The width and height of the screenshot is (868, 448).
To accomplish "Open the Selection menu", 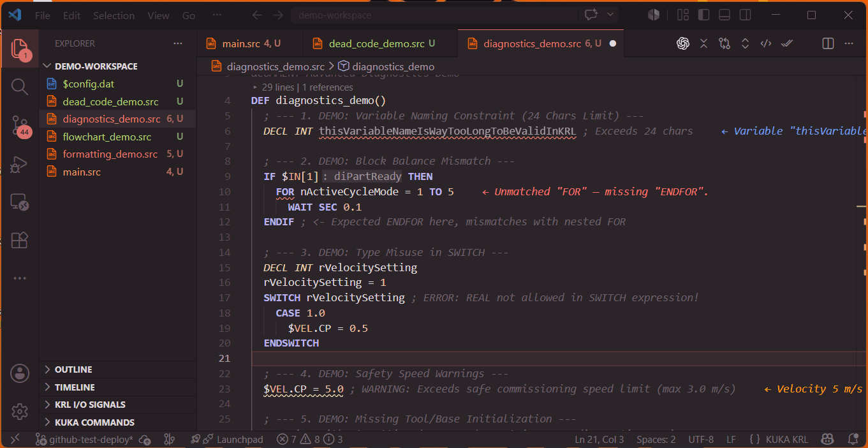I will [x=114, y=15].
